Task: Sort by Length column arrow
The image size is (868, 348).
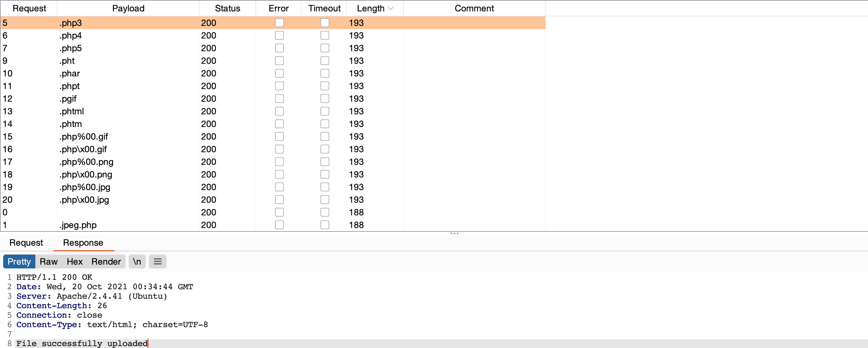Action: [x=391, y=9]
